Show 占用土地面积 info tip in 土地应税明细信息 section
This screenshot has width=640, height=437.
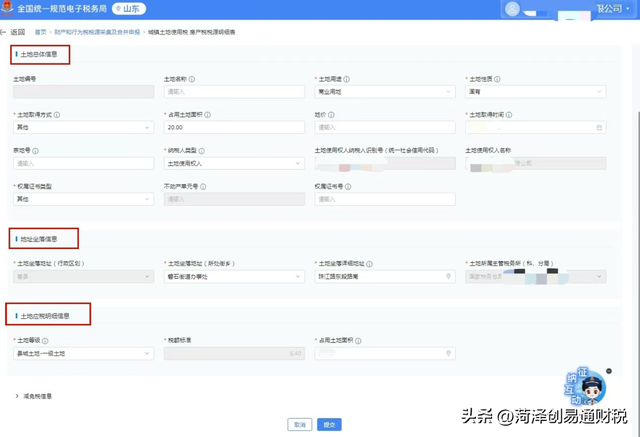click(358, 341)
